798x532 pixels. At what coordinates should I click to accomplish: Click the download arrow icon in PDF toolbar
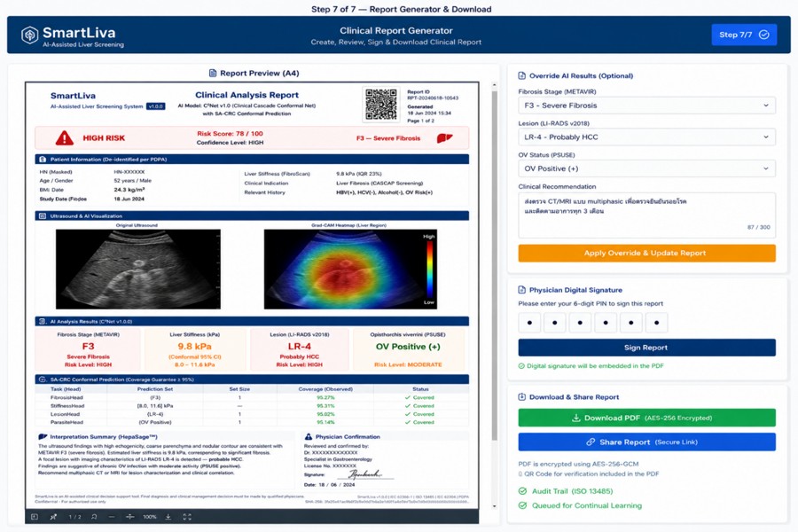tap(168, 517)
